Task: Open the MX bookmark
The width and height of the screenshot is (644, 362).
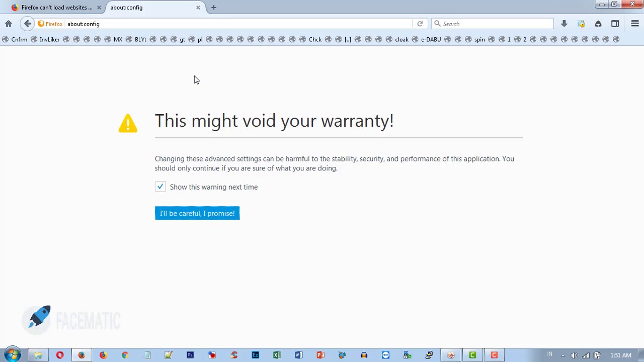Action: pos(113,39)
